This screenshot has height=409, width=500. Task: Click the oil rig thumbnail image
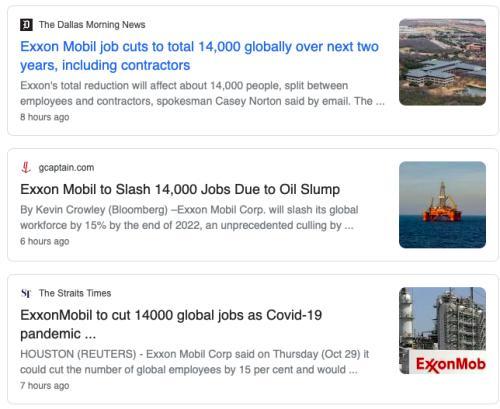click(442, 205)
